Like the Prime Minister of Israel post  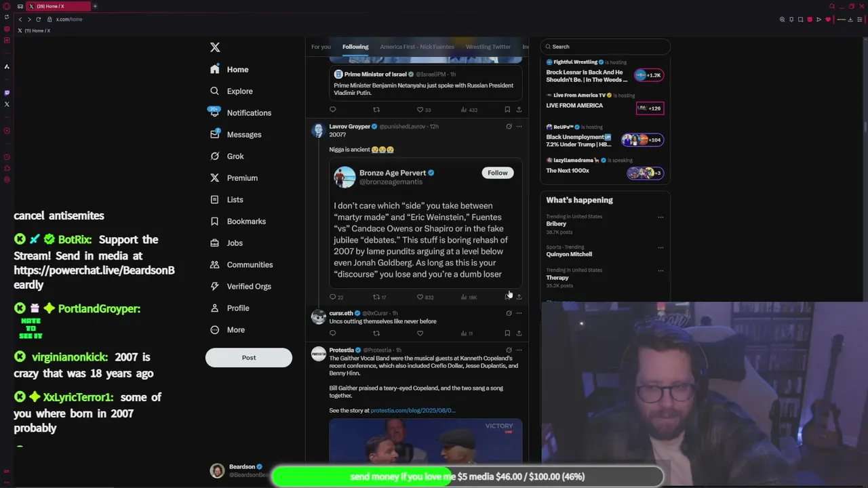tap(420, 109)
